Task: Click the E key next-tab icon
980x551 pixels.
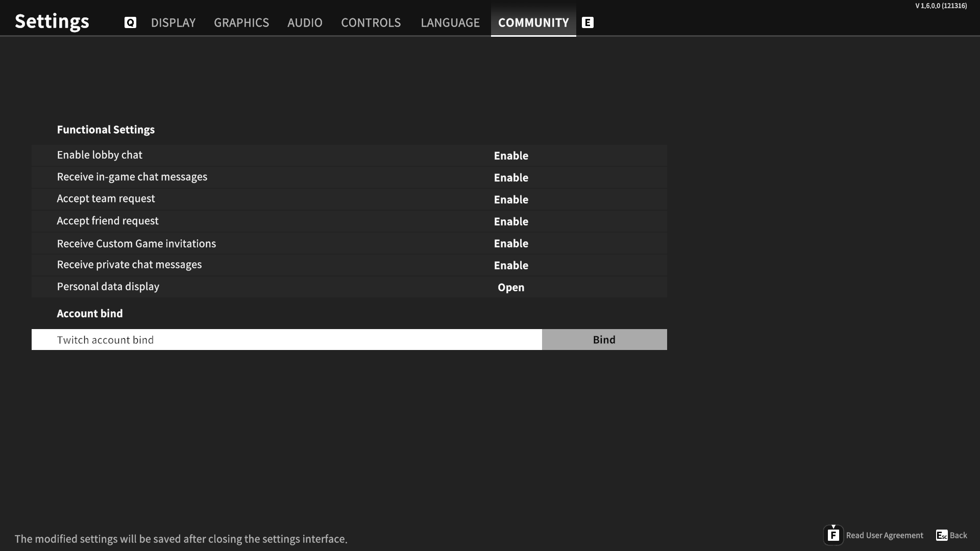Action: click(587, 22)
